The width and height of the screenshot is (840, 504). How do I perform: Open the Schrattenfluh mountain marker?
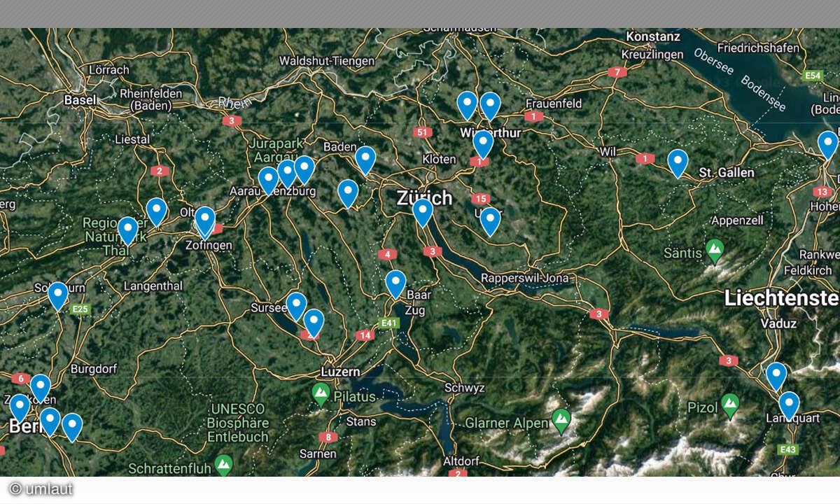pyautogui.click(x=224, y=465)
